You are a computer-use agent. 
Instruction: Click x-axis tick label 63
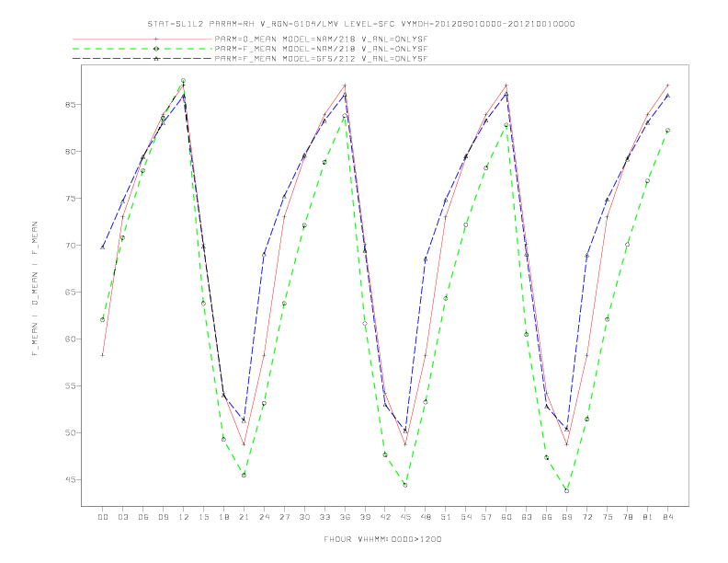click(527, 517)
